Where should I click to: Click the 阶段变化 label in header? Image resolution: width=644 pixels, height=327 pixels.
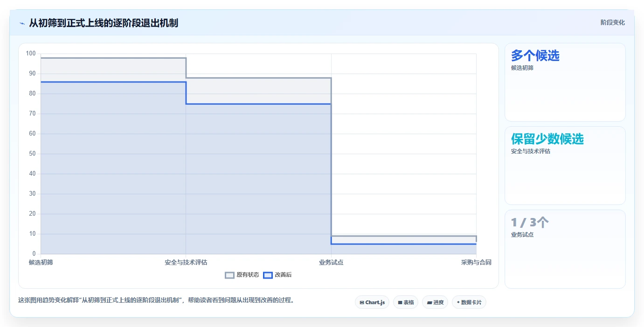tap(612, 22)
